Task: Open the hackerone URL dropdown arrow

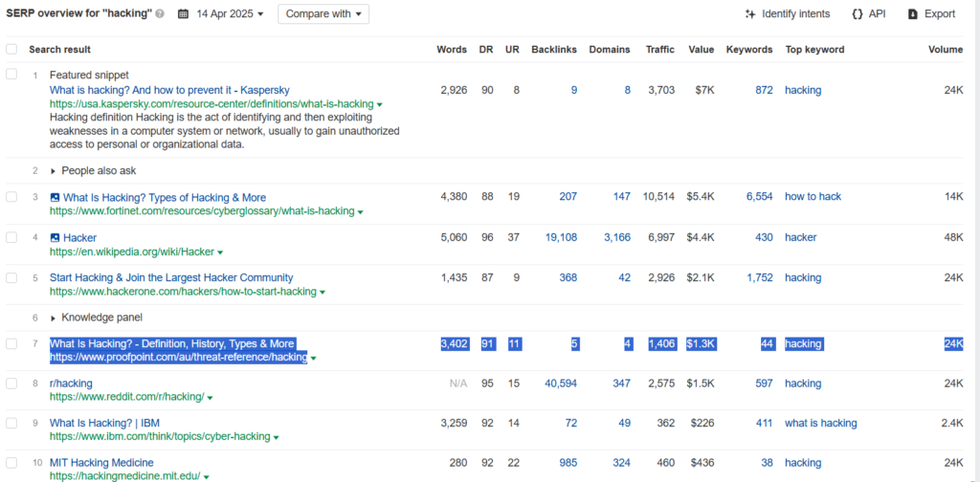Action: click(x=323, y=293)
